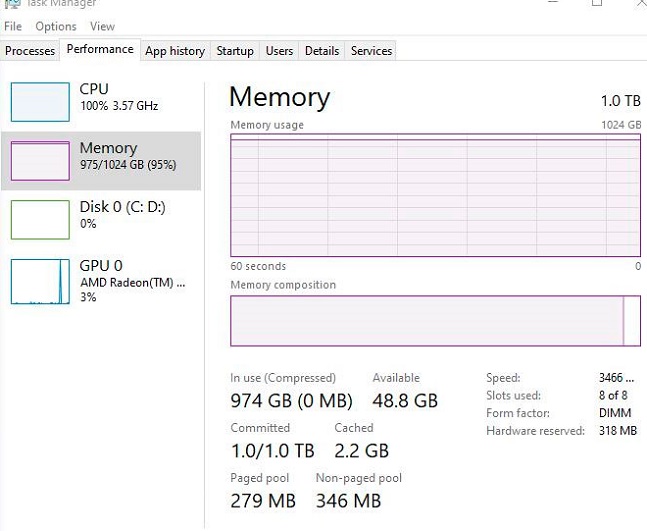
Task: Go to the Startup tab
Action: click(235, 51)
